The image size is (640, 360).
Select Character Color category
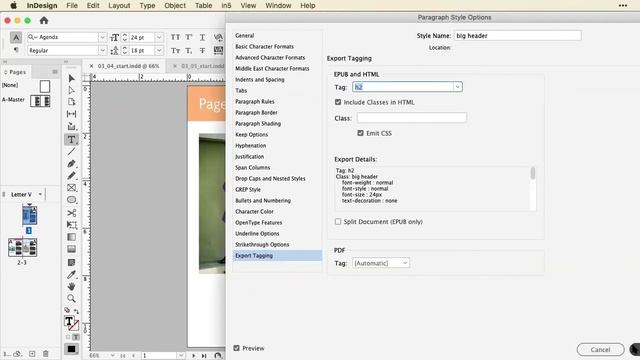[x=254, y=212]
